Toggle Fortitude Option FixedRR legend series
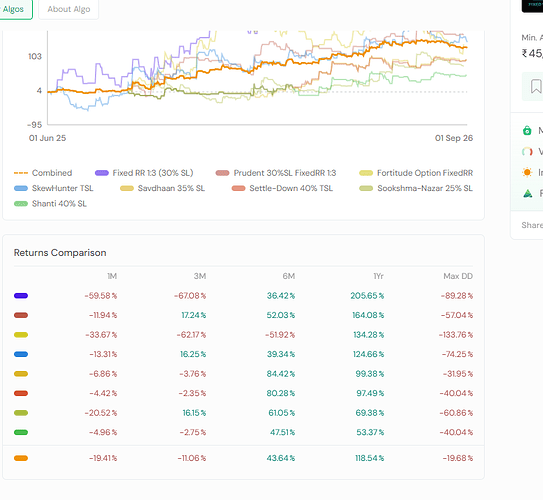 point(416,173)
